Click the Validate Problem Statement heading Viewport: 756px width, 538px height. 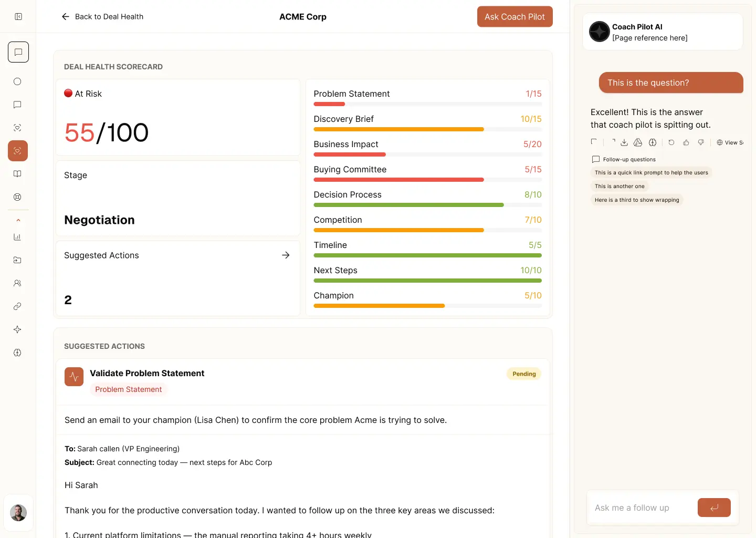pos(147,373)
